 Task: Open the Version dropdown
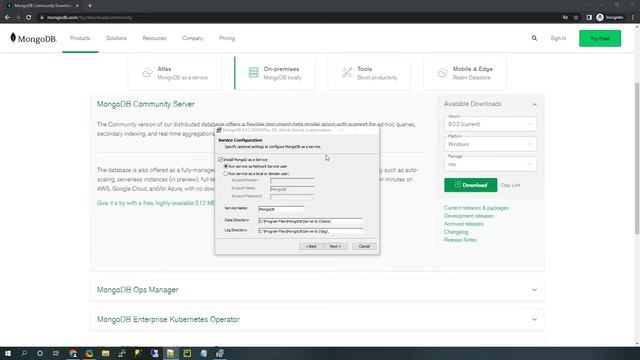490,124
